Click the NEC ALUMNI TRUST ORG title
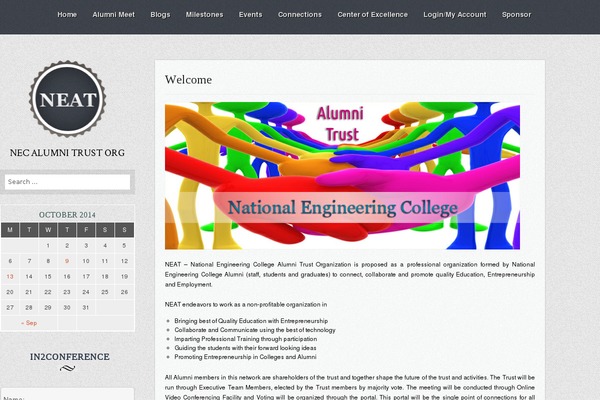Viewport: 600px width, 400px height. click(67, 153)
